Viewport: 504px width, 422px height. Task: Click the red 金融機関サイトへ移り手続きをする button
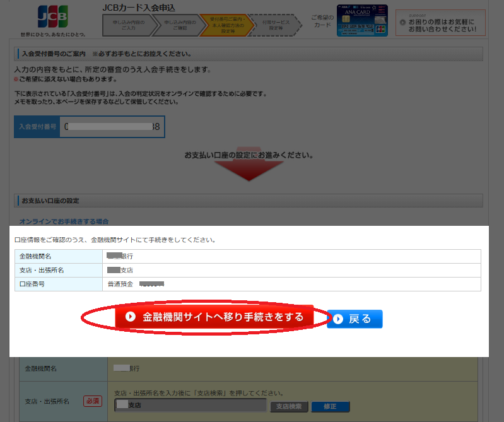(x=214, y=317)
